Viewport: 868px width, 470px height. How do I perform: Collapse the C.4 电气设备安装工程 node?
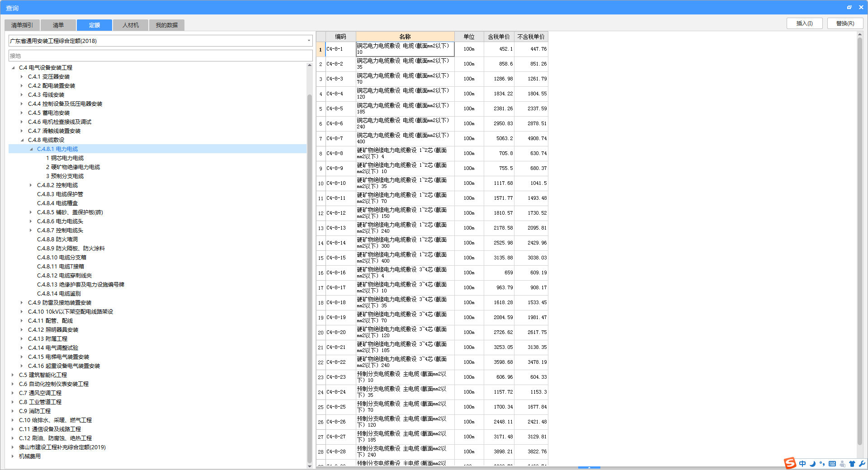tap(13, 68)
